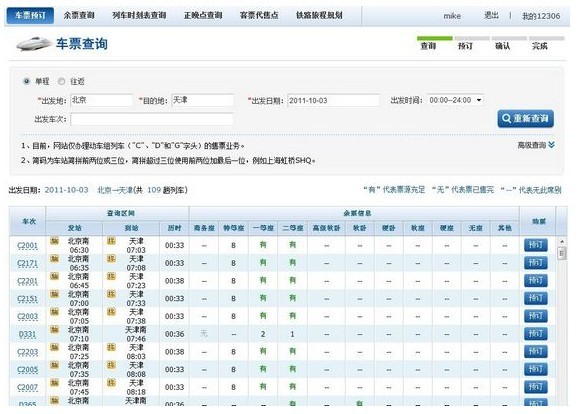Click the terminal-station icon beside C2171 天津

[x=111, y=258]
